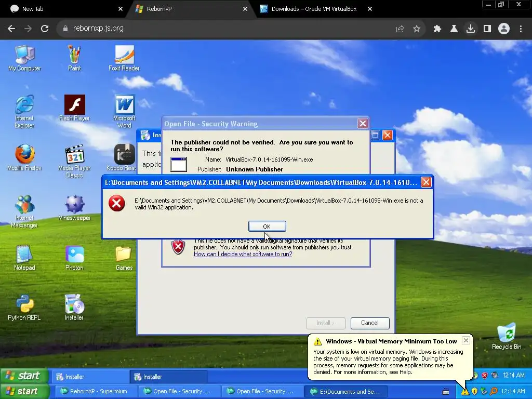Launch Python REPL desktop icon
Screen dimensions: 532x399
[24, 308]
